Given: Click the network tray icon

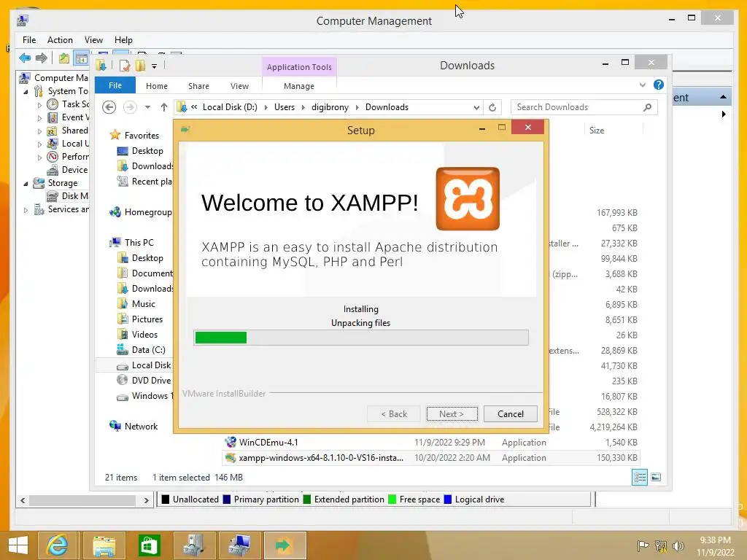Looking at the screenshot, I should [661, 546].
